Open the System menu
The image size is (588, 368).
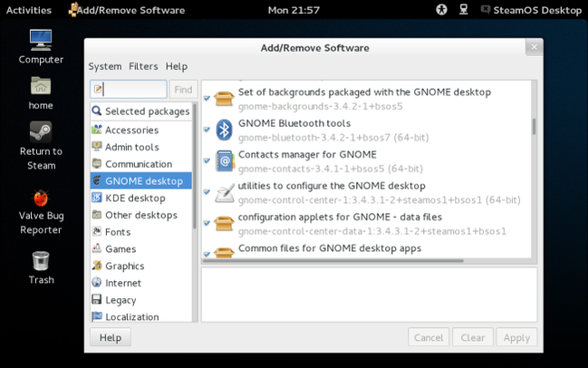point(105,66)
